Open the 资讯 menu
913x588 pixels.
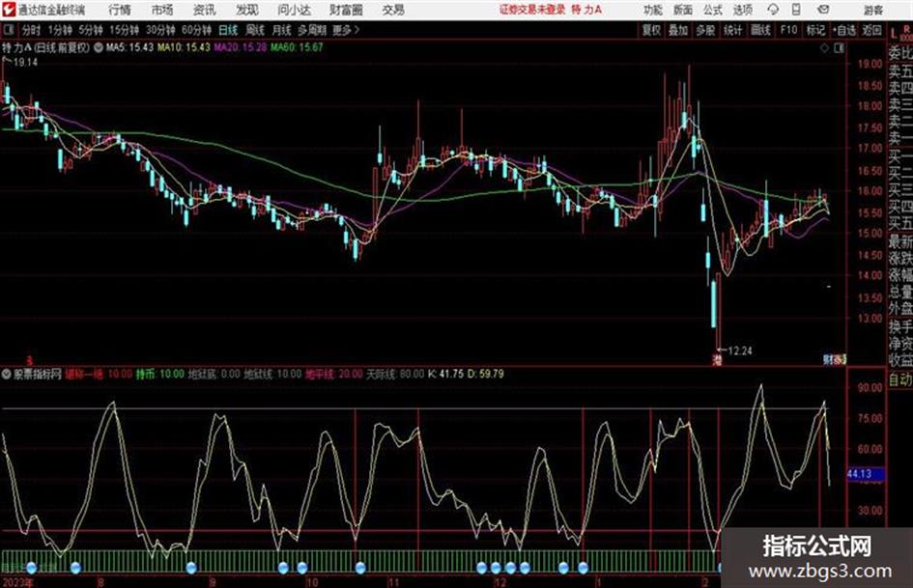204,10
